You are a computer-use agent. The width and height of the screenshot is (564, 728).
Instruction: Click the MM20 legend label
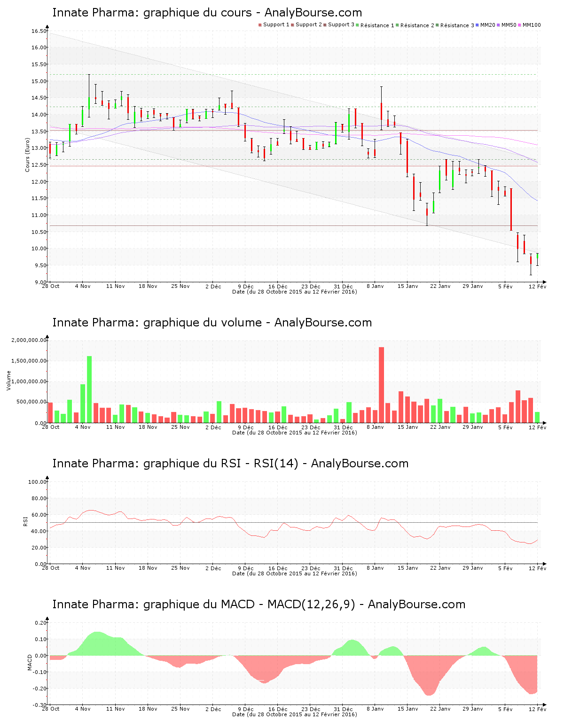pyautogui.click(x=487, y=24)
